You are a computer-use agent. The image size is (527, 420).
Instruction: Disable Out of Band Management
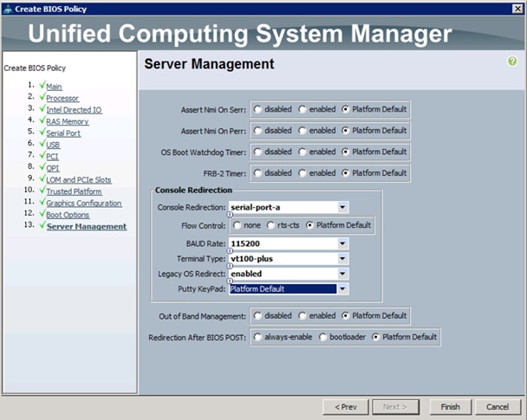pyautogui.click(x=257, y=316)
